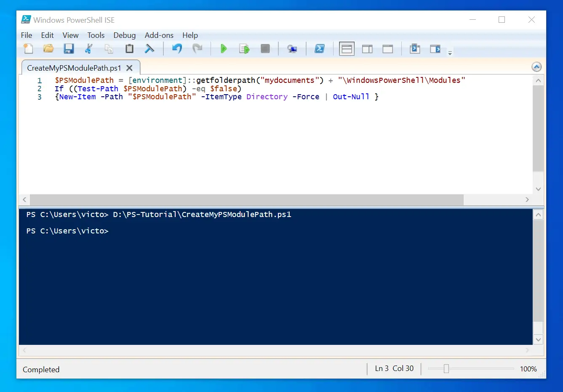
Task: Click "Out-Null" in line 3
Action: 351,97
